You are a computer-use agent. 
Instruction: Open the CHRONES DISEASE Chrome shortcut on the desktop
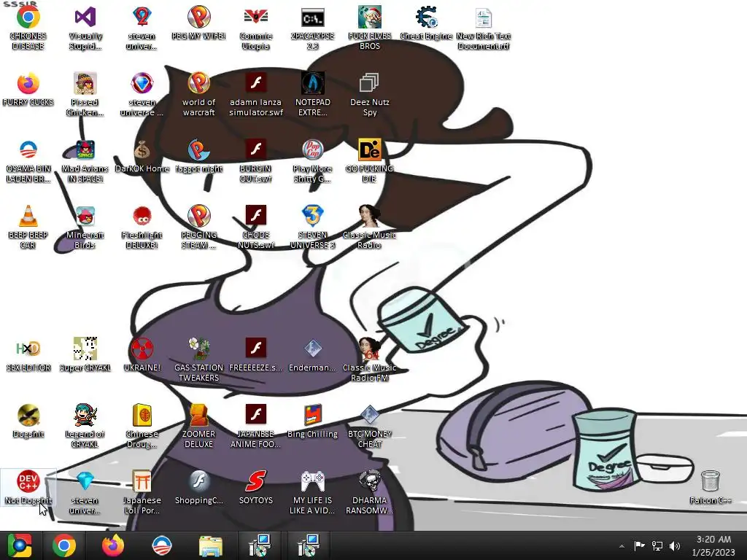28,28
